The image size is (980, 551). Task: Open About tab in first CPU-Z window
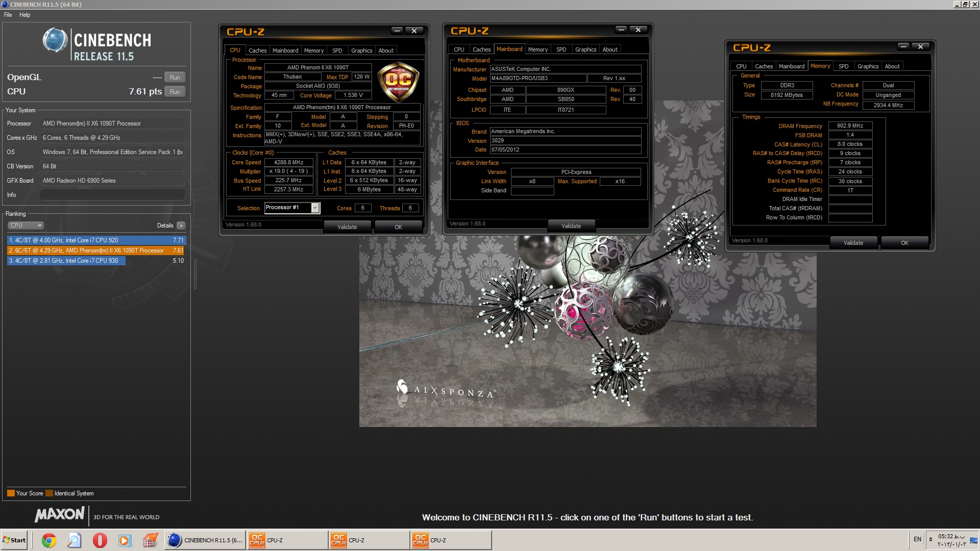pos(386,51)
